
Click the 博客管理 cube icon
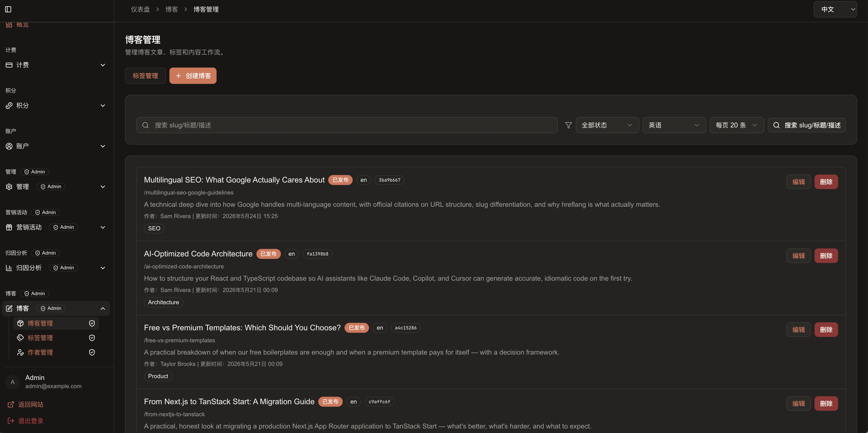pos(21,324)
